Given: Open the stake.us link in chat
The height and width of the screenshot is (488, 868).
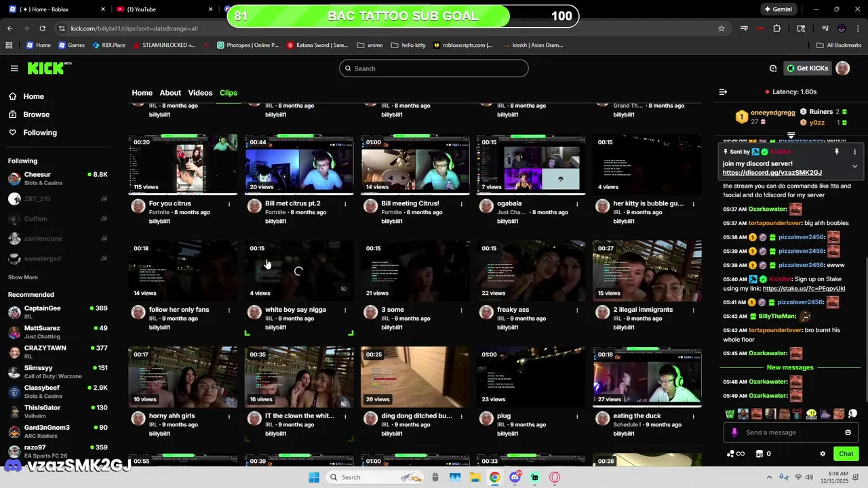Looking at the screenshot, I should 804,289.
